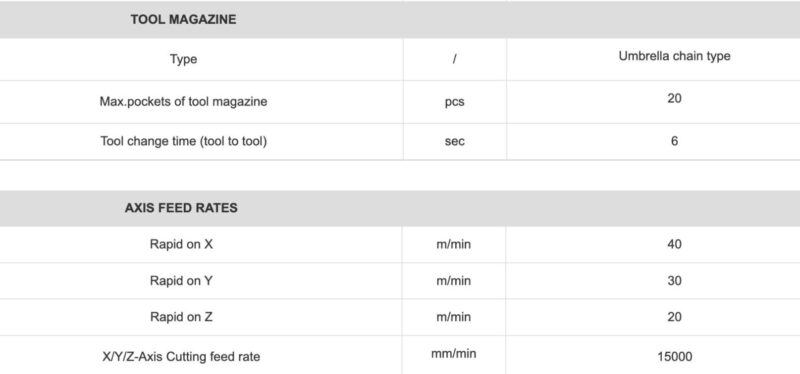Click the pcs unit cell

pos(454,102)
